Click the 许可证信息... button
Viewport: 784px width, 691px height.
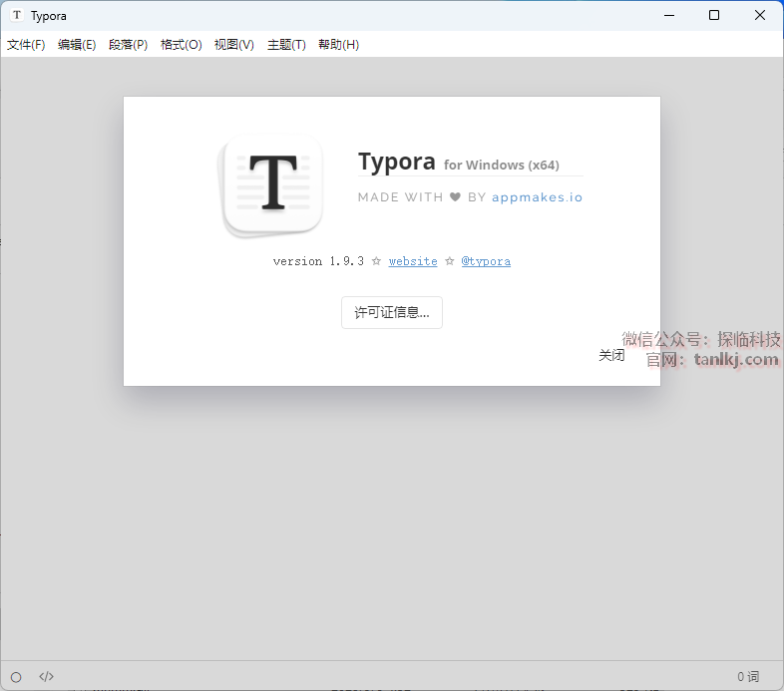[391, 313]
